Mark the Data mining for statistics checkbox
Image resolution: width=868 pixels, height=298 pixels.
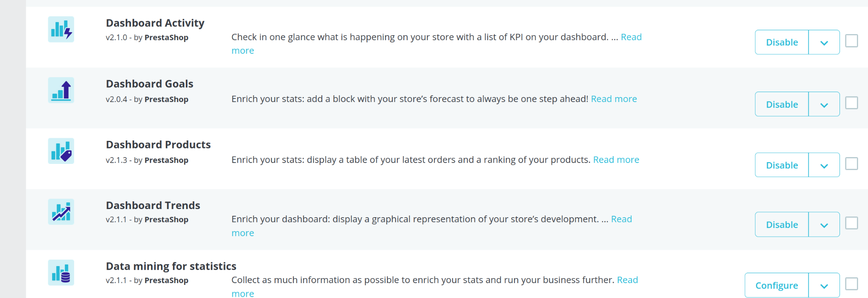[851, 284]
